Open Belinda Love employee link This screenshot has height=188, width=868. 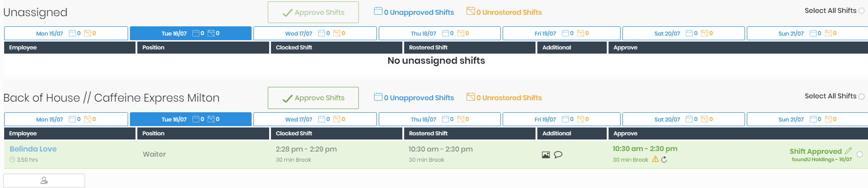pos(33,149)
